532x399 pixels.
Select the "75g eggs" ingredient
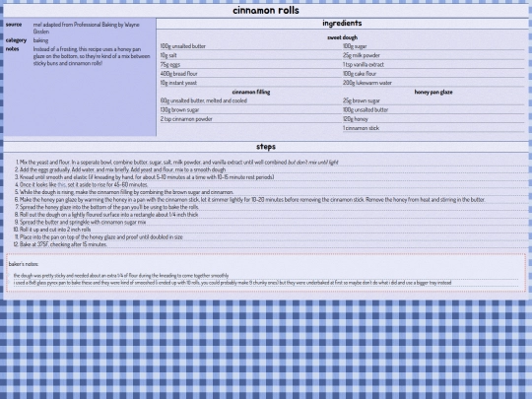(x=170, y=64)
